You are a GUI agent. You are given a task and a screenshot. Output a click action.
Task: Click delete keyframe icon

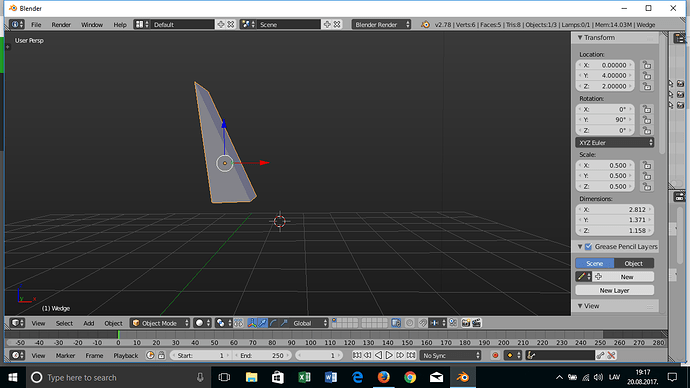click(611, 355)
